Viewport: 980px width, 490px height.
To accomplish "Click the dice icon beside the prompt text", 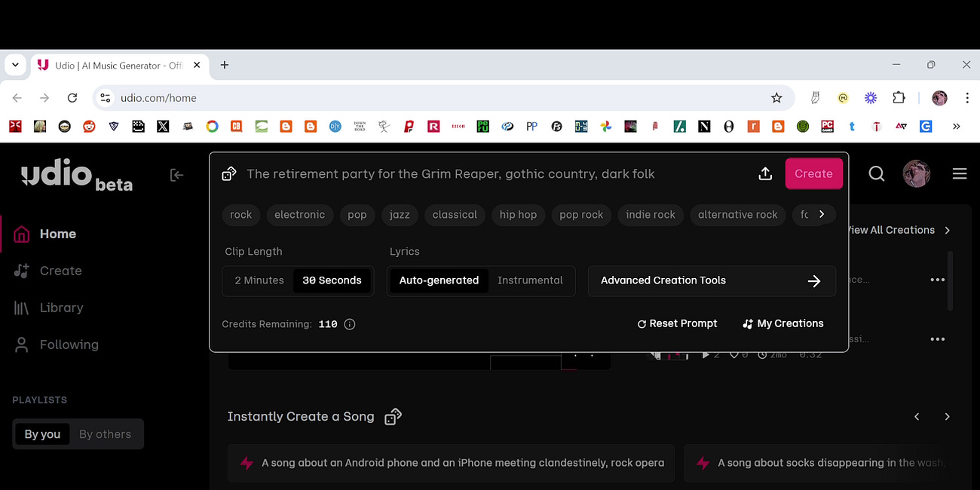I will pos(229,174).
